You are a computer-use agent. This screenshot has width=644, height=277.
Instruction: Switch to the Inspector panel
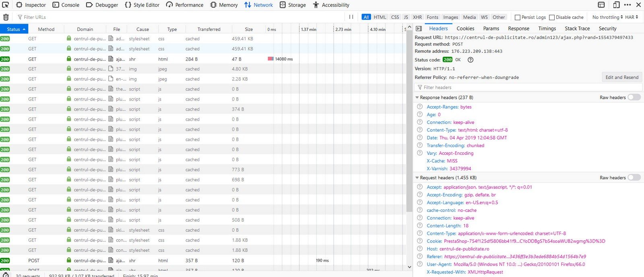(31, 5)
